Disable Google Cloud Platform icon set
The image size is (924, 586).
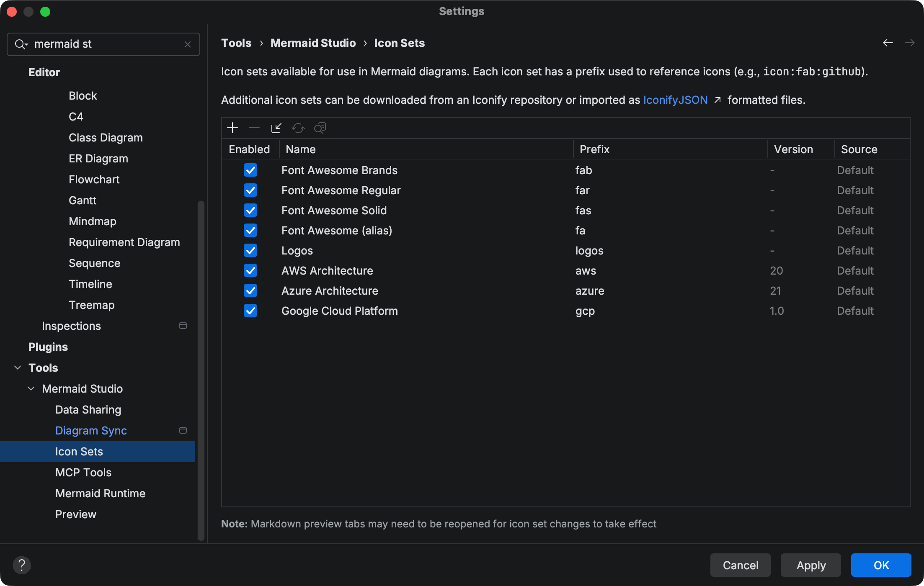click(250, 311)
